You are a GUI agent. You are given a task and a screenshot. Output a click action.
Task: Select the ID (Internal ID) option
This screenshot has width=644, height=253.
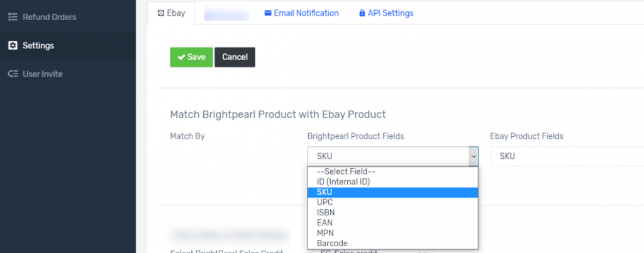pos(392,182)
